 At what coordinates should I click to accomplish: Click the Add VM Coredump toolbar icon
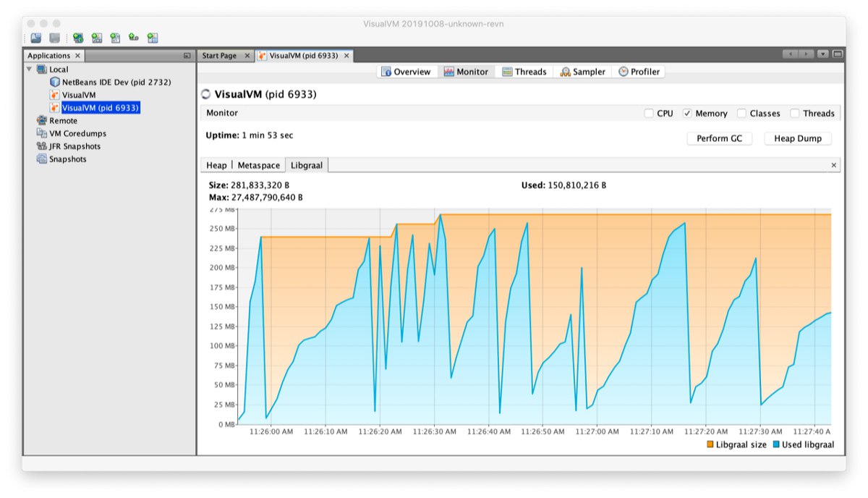tap(116, 38)
